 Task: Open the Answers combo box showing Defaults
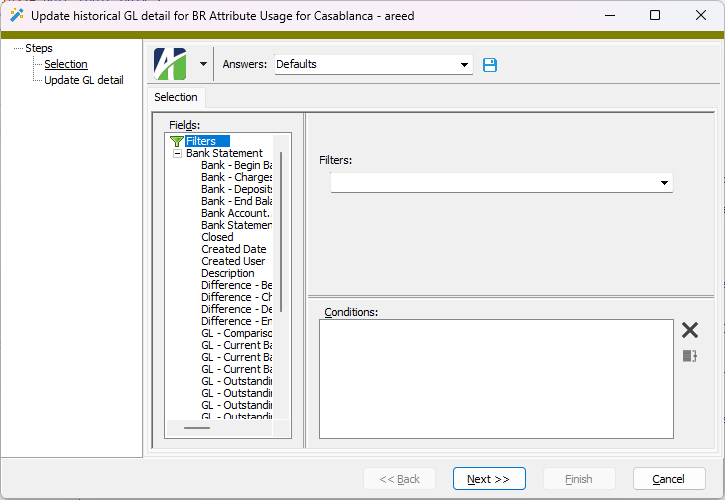(374, 64)
